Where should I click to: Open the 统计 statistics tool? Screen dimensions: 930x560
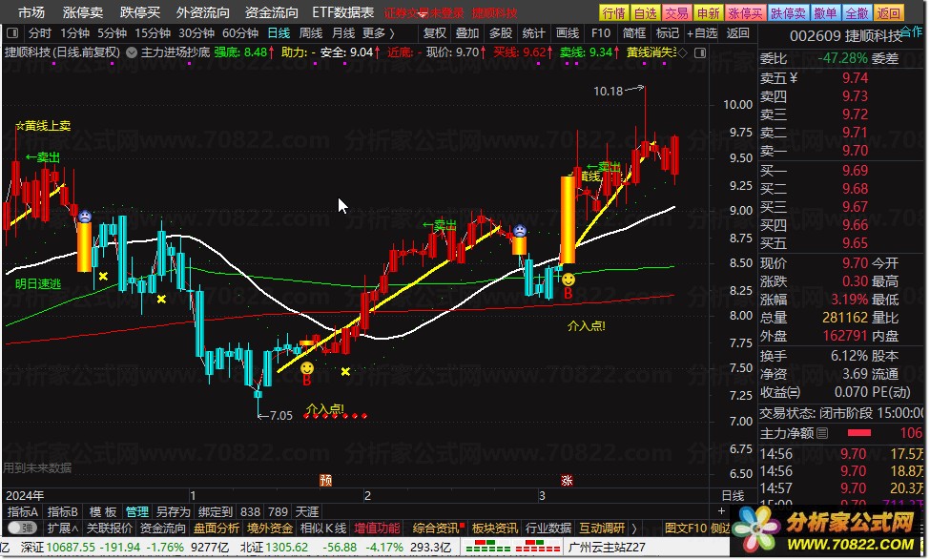click(x=534, y=33)
